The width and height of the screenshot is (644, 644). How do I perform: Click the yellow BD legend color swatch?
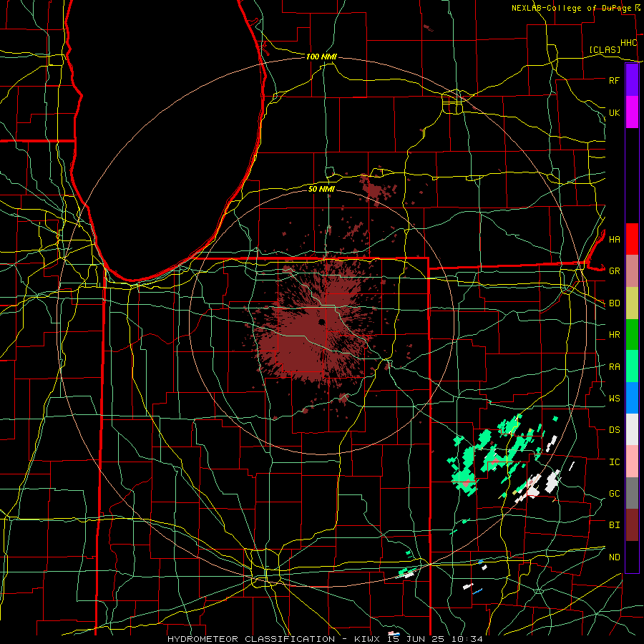pyautogui.click(x=632, y=303)
